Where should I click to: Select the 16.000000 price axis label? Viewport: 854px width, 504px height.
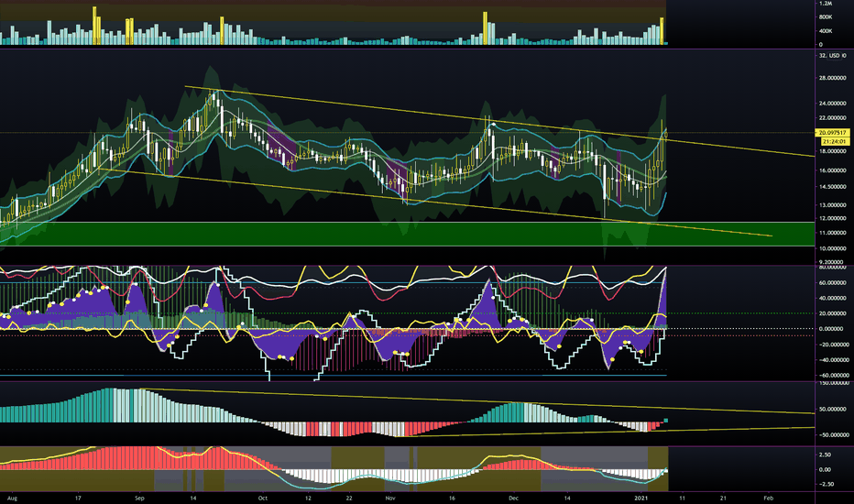click(832, 170)
